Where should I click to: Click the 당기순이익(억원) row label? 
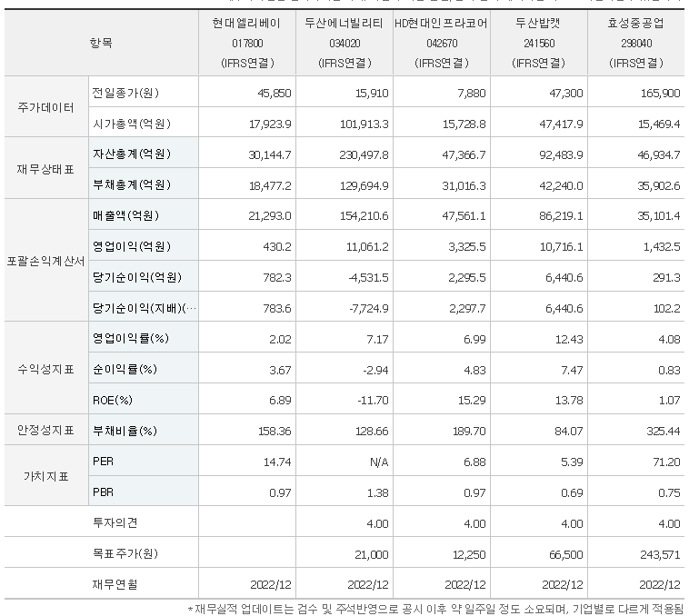(137, 277)
